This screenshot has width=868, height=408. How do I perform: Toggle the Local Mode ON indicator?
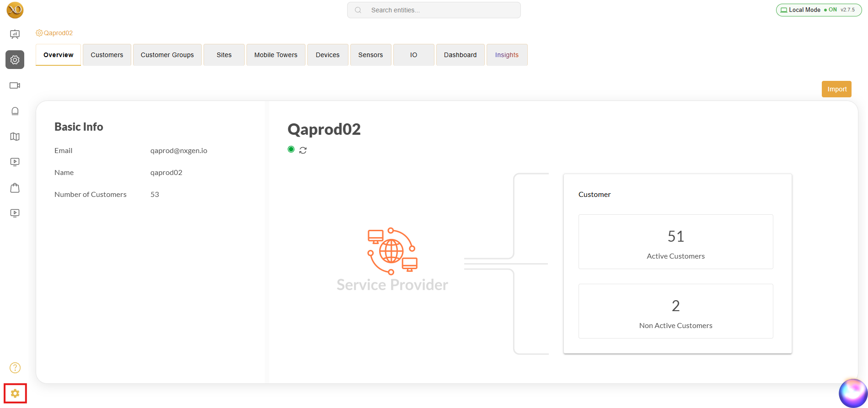click(x=818, y=10)
